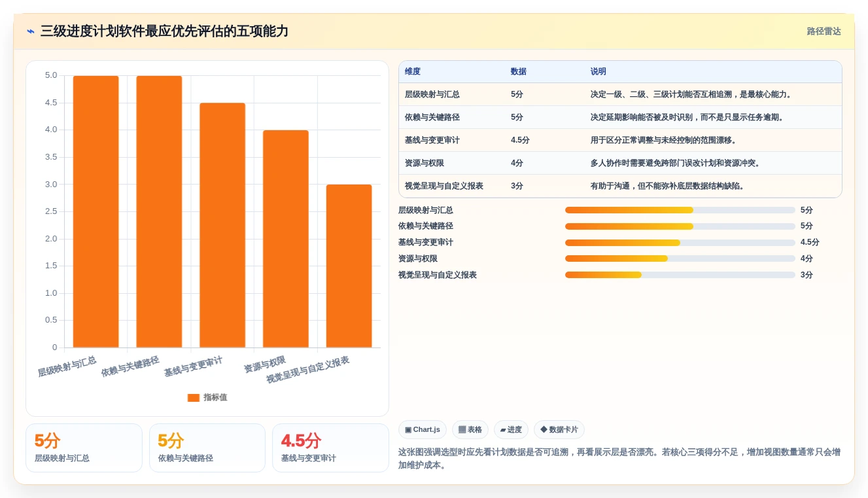
Task: Click the description starting with 多人协作时
Action: (676, 163)
